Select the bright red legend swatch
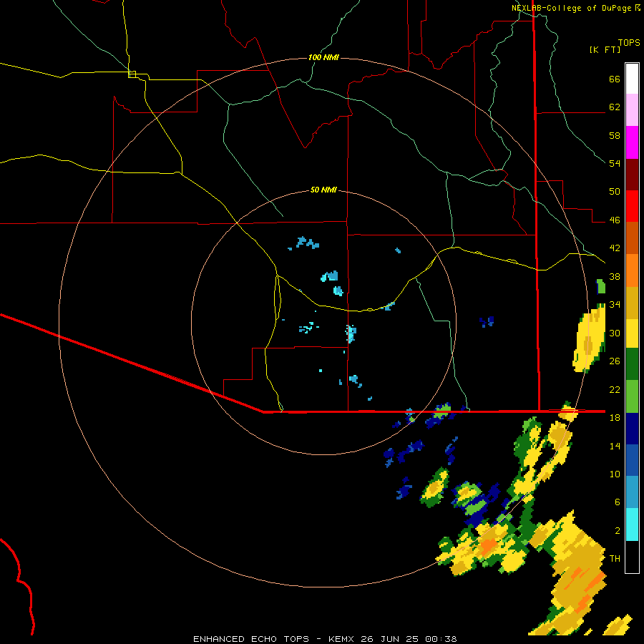This screenshot has height=644, width=644. 632,206
